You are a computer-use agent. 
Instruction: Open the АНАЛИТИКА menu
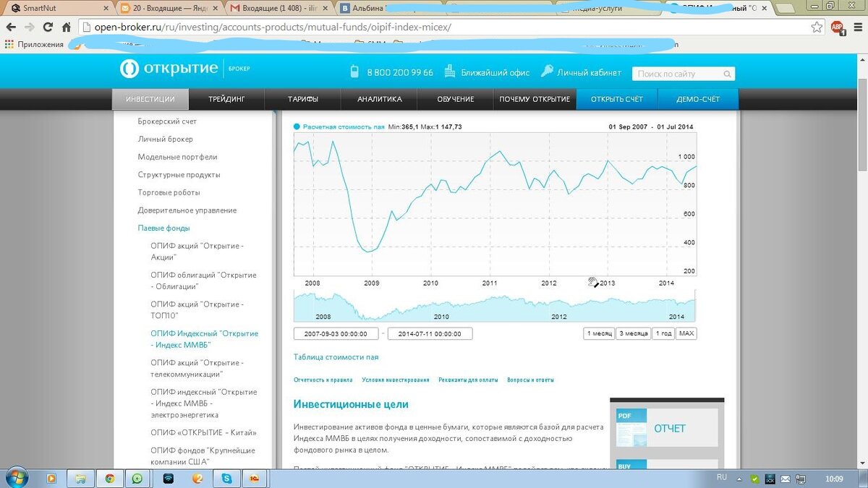click(x=380, y=99)
